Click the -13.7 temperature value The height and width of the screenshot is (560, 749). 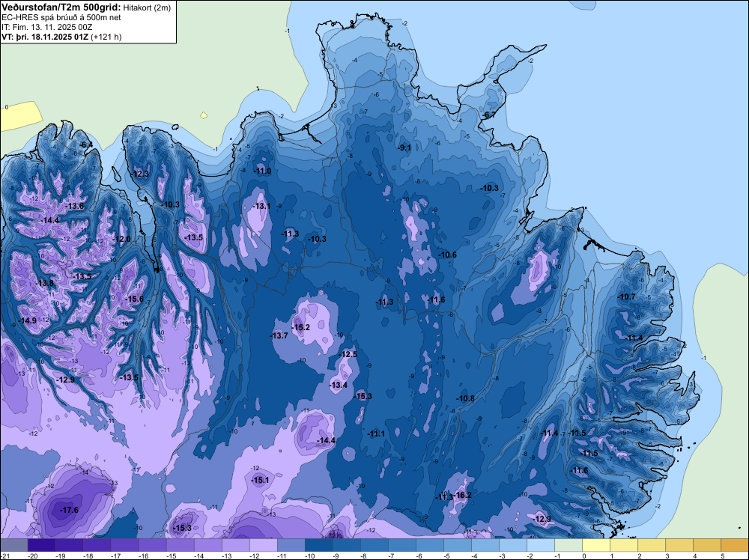coord(279,335)
